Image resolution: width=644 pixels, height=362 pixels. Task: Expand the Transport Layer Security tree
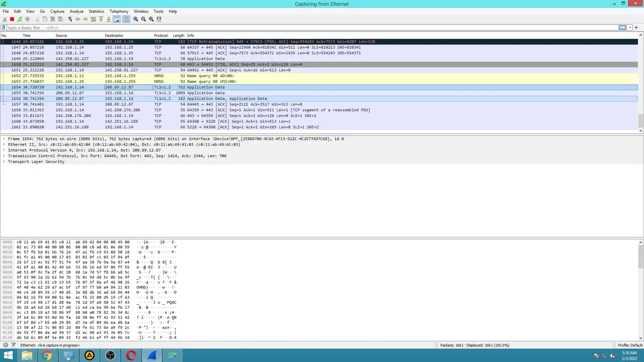[4, 162]
